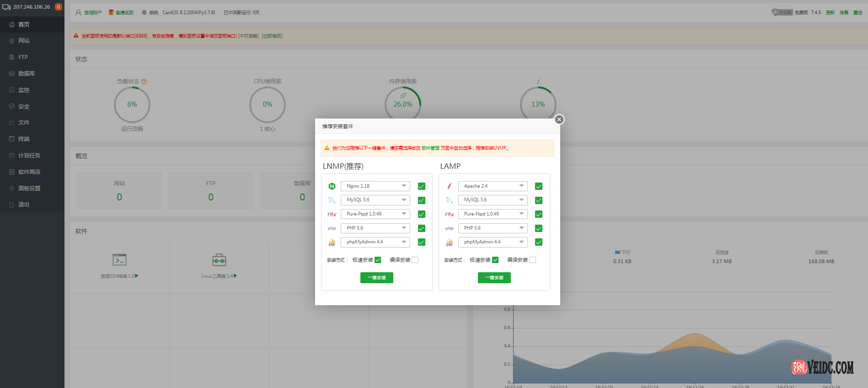Click the Apache feather icon in LAMP list
868x388 pixels.
click(449, 186)
